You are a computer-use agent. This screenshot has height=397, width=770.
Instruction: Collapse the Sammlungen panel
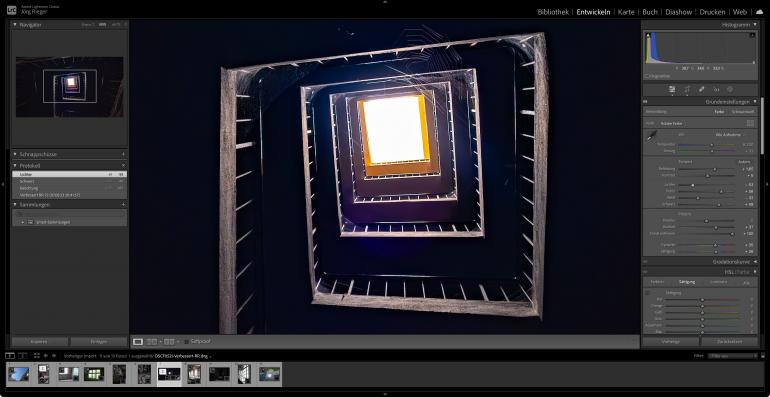click(x=15, y=204)
